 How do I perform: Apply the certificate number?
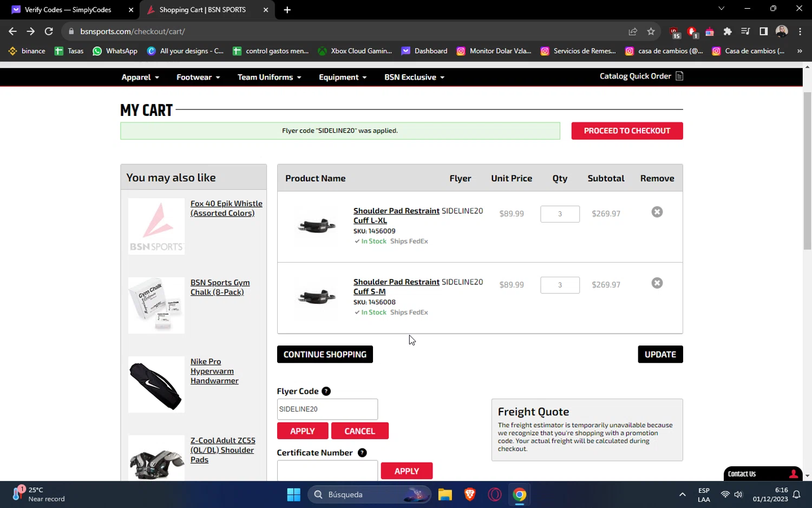coord(407,471)
